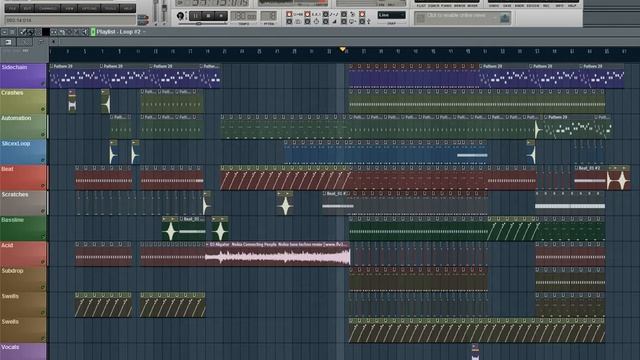The width and height of the screenshot is (640, 360).
Task: Click the first icon below playlist toolbar
Action: point(8,42)
